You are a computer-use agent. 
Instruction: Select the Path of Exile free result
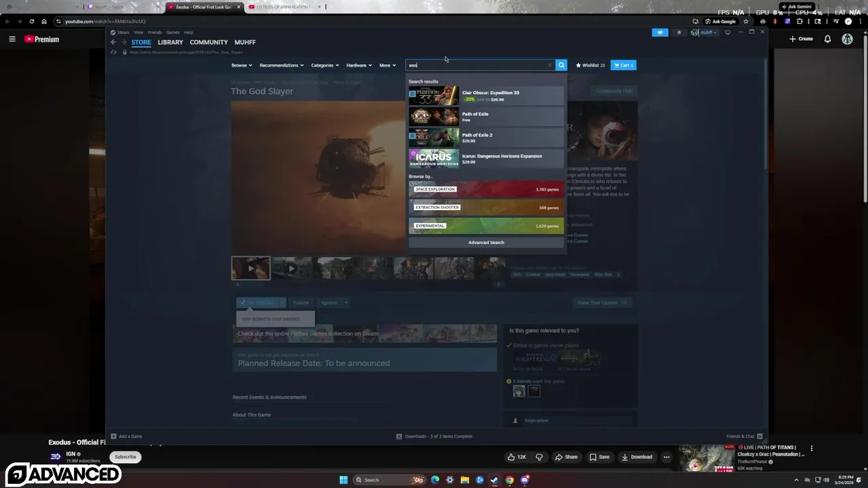coord(486,117)
